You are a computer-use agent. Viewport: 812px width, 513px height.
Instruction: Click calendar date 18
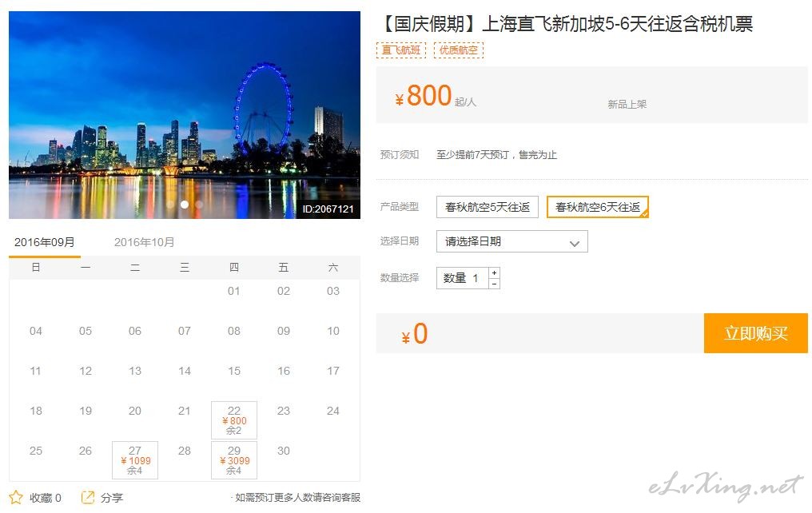pyautogui.click(x=36, y=411)
